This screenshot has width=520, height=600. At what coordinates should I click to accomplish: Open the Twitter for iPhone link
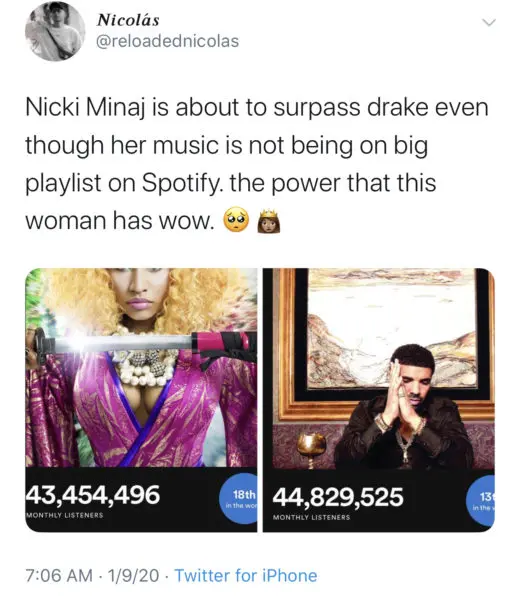[246, 576]
